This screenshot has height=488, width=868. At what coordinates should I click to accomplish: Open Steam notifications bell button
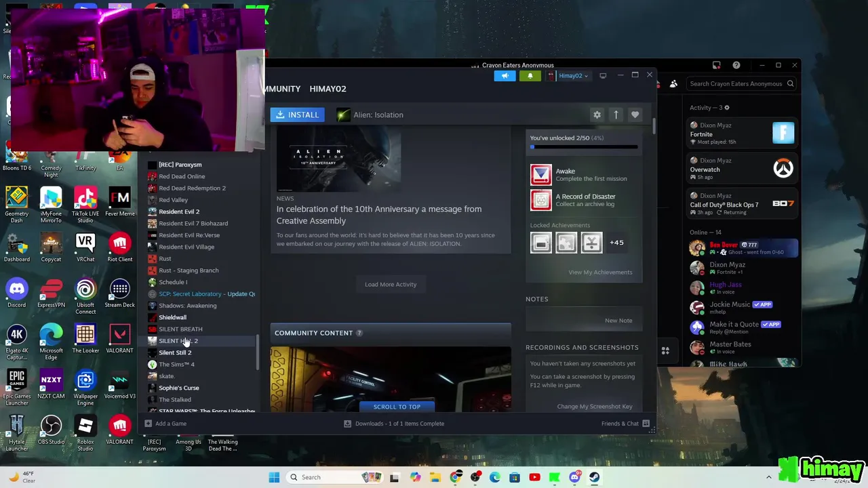tap(530, 75)
